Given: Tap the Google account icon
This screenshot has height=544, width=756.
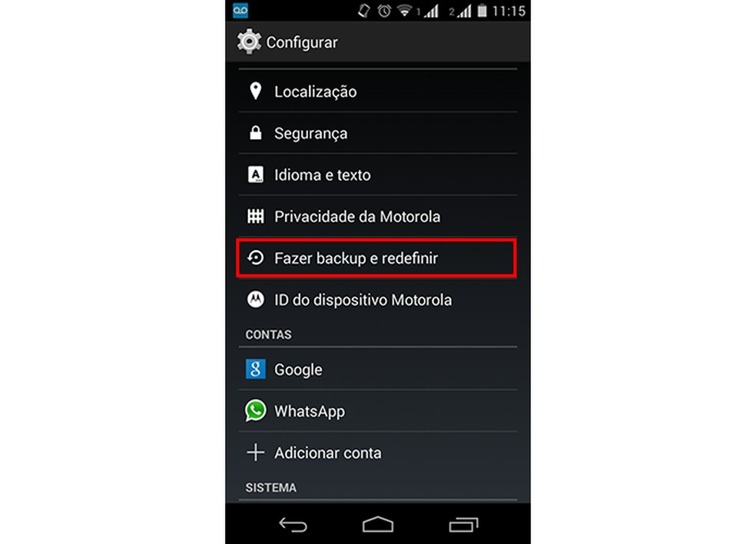Looking at the screenshot, I should click(256, 369).
